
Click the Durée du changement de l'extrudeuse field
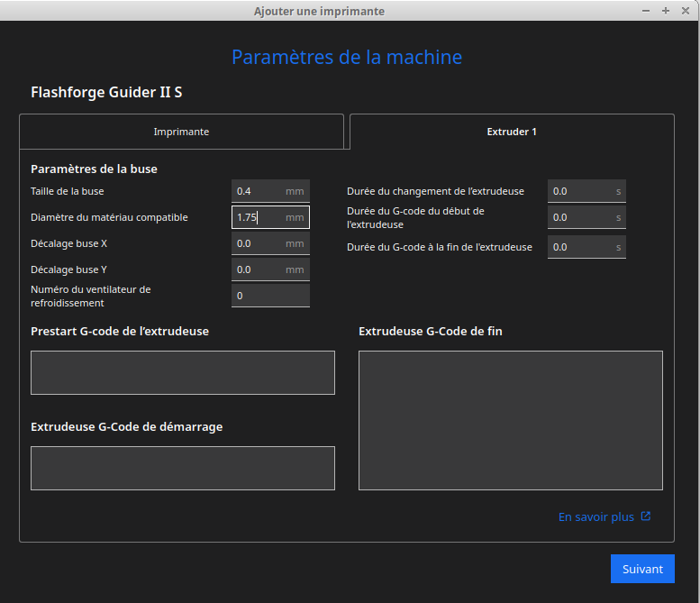coord(586,191)
